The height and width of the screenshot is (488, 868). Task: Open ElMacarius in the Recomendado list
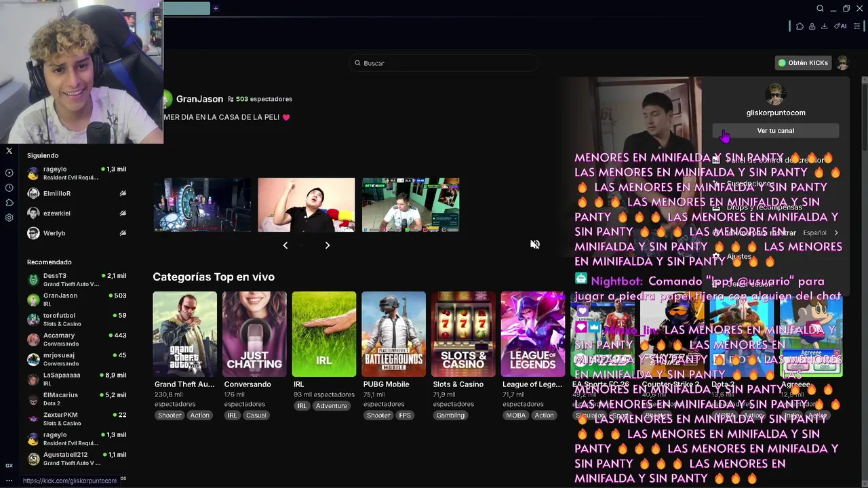tap(77, 399)
